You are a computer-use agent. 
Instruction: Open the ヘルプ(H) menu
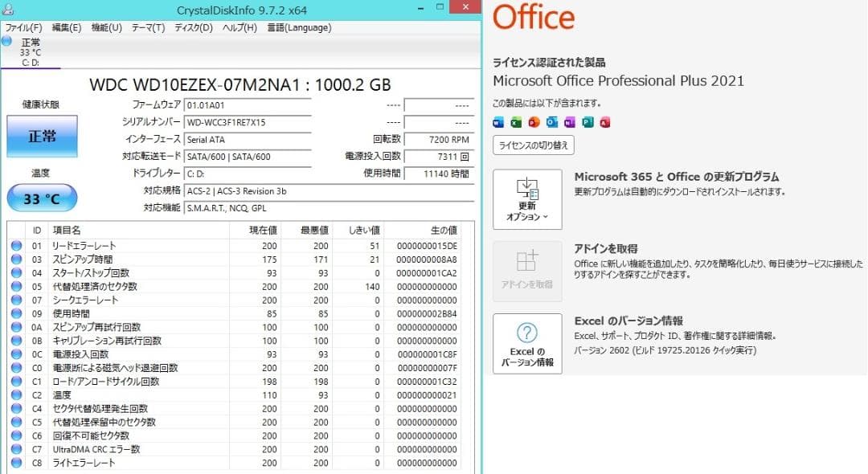240,27
